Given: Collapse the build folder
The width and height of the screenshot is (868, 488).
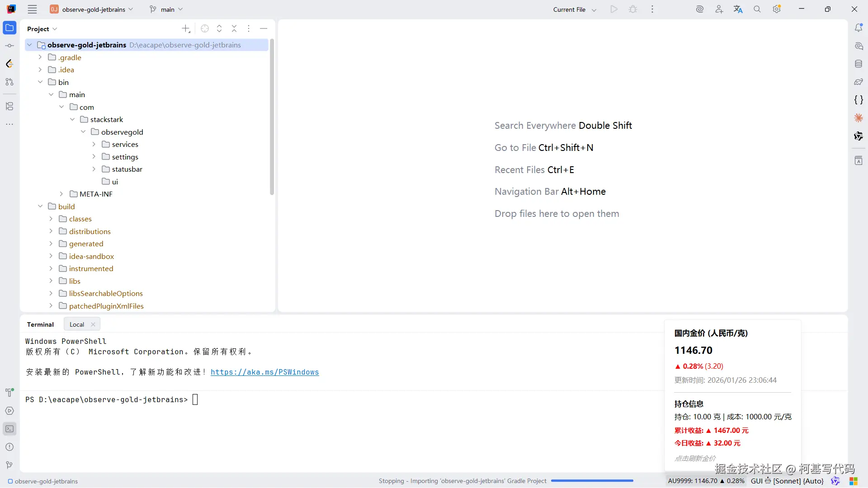Looking at the screenshot, I should tap(40, 206).
